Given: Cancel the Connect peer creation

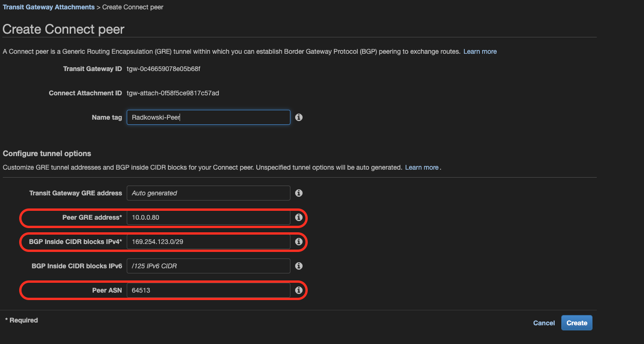Looking at the screenshot, I should click(x=544, y=323).
